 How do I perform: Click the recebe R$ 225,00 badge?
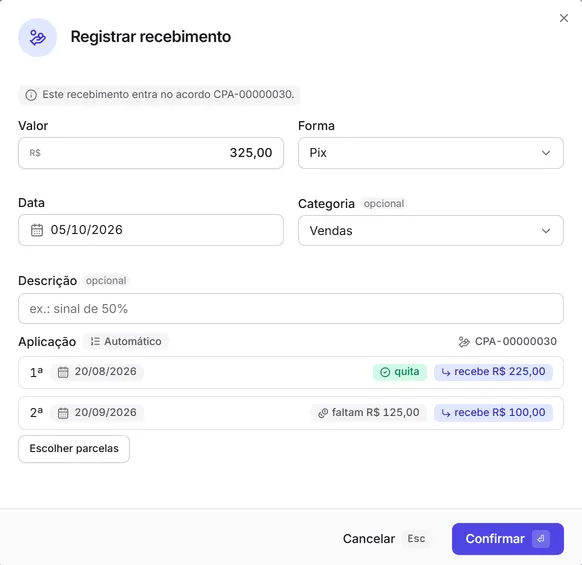click(493, 372)
